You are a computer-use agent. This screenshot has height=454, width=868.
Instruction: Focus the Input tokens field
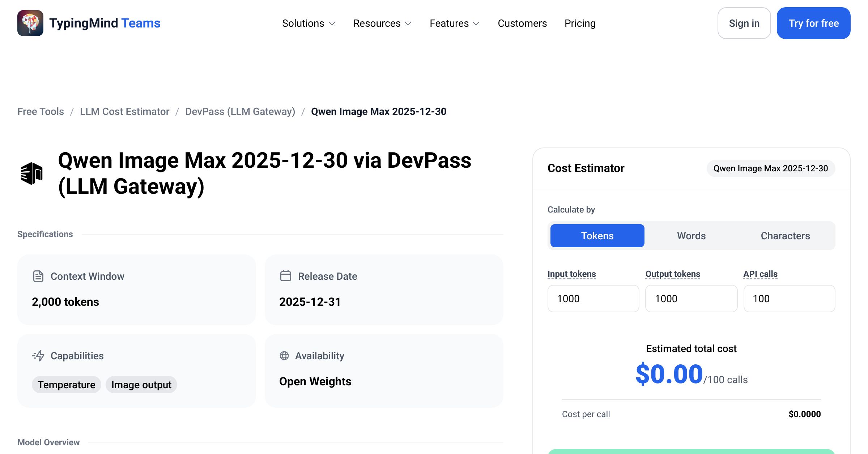[593, 299]
